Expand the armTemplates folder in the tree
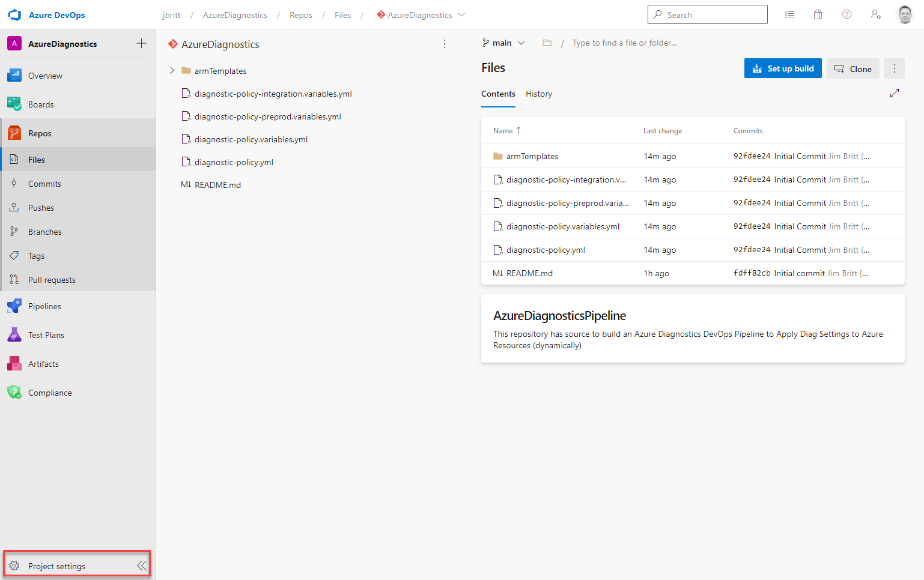The image size is (924, 580). tap(172, 70)
